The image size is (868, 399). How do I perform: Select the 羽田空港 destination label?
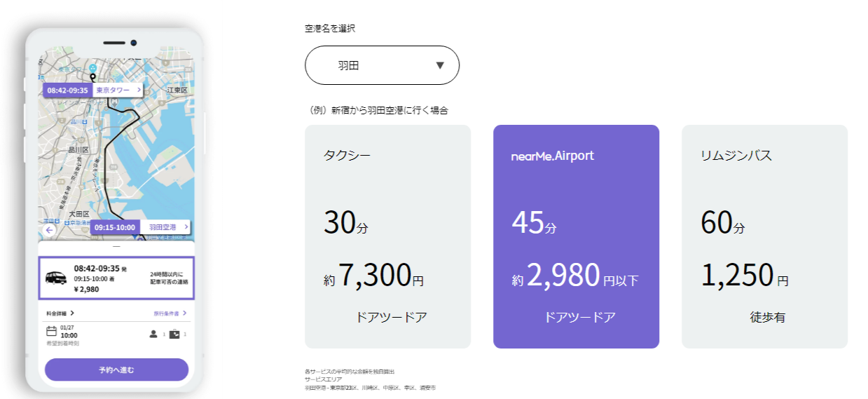165,227
